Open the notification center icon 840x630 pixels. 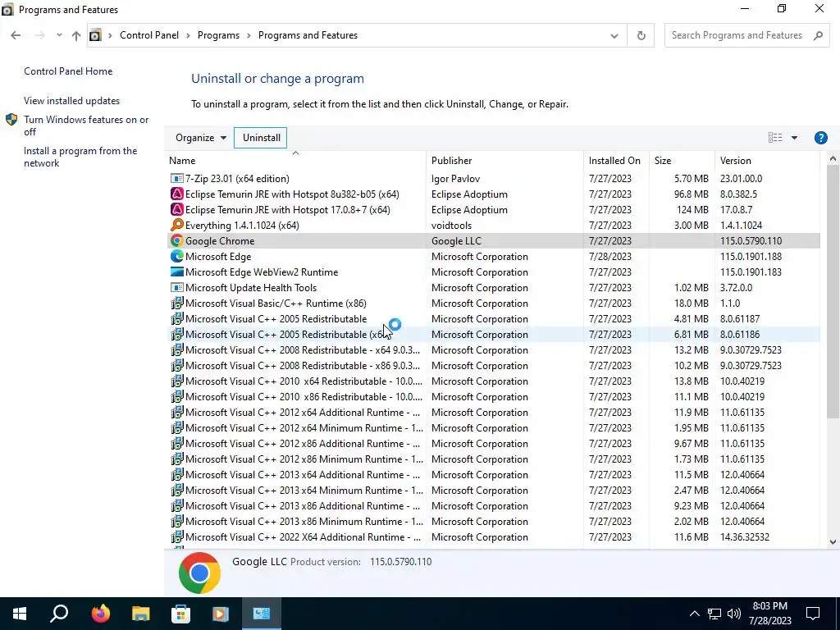[x=813, y=614]
